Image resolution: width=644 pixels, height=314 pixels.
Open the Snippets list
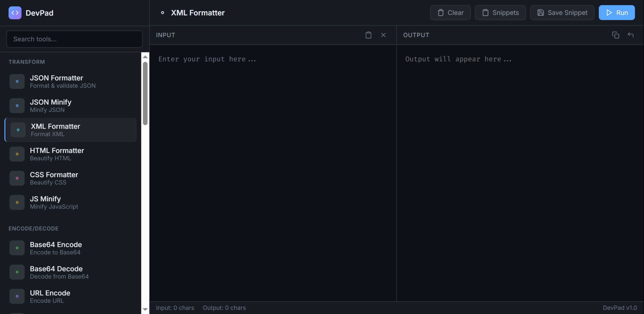coord(500,12)
